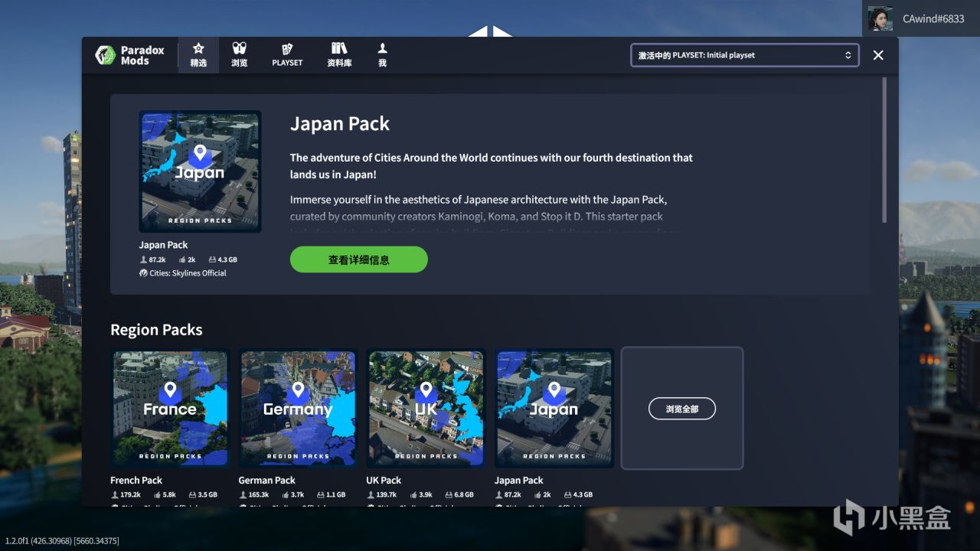Viewport: 980px width, 551px height.
Task: Open the Japan Pack card in Region Packs
Action: [x=554, y=408]
